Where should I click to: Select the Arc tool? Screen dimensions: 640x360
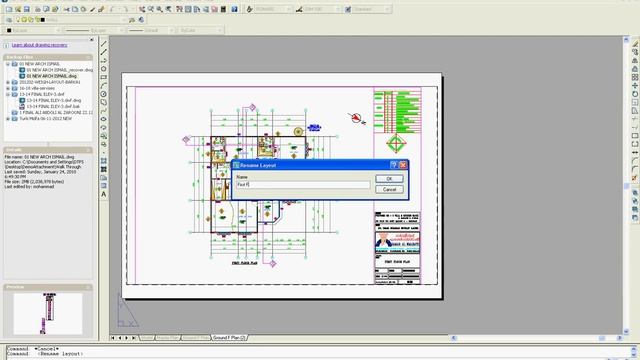click(104, 86)
